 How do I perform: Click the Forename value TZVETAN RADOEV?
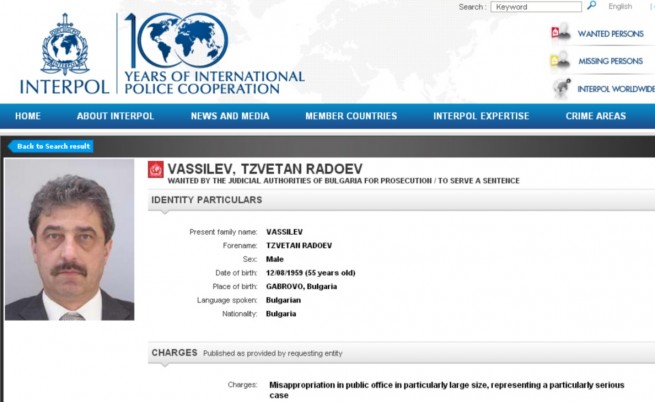tap(299, 246)
